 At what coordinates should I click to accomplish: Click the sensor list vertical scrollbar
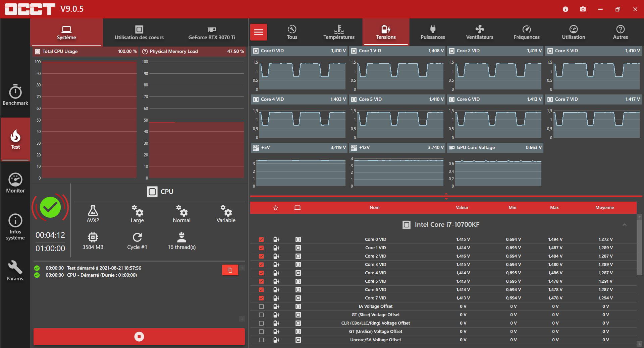(x=639, y=248)
